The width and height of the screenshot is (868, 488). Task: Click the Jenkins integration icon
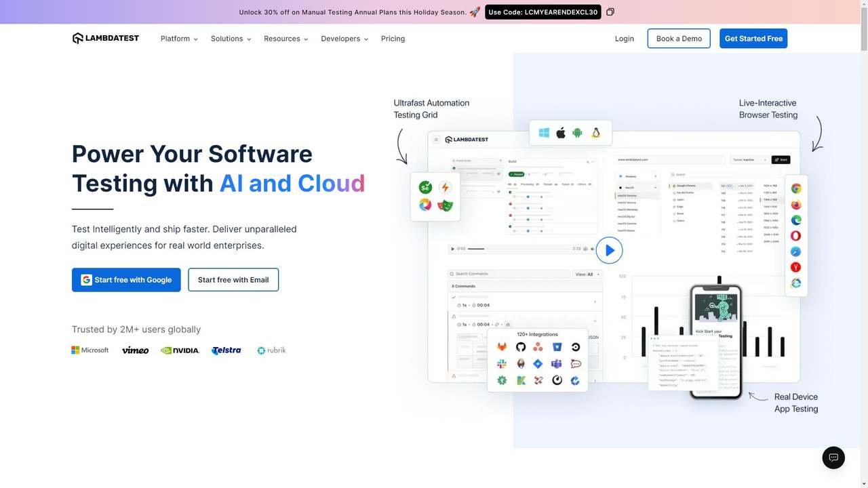(521, 364)
